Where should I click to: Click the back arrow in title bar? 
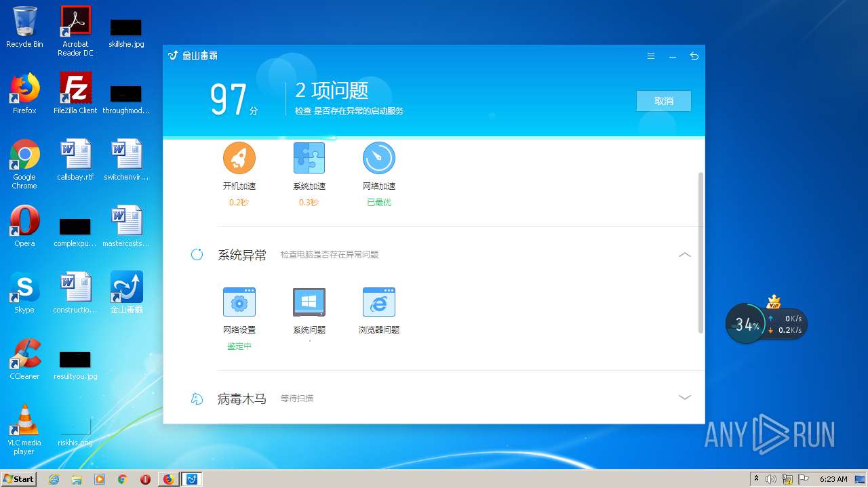(694, 56)
